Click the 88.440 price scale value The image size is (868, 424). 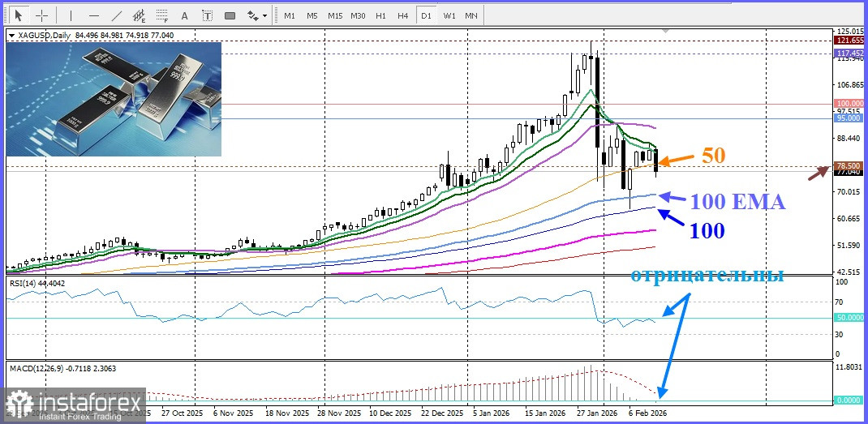click(x=849, y=138)
